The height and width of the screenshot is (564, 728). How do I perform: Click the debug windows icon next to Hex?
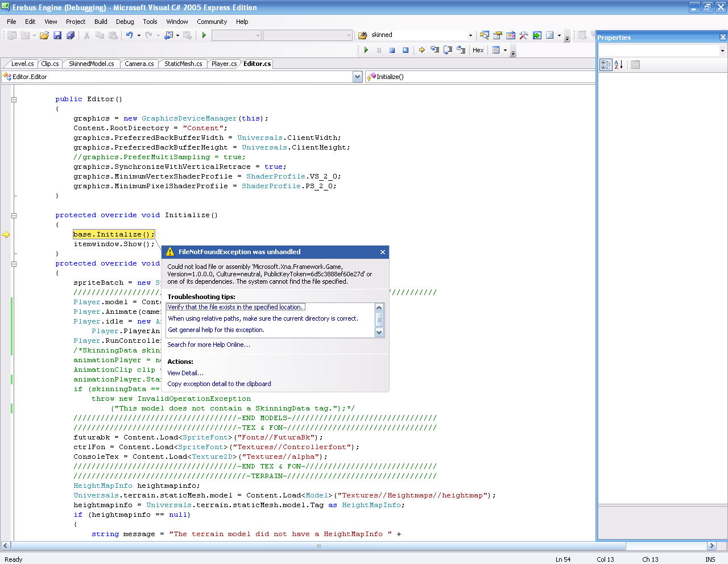496,50
